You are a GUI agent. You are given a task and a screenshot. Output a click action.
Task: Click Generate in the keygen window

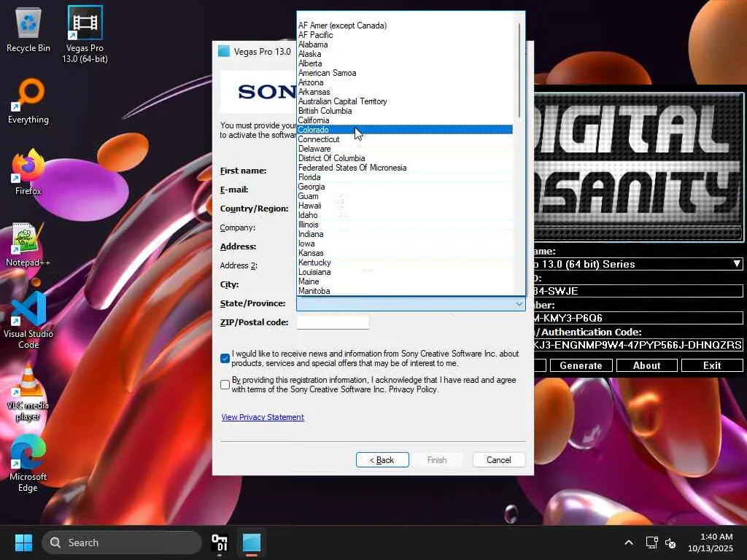click(x=581, y=366)
